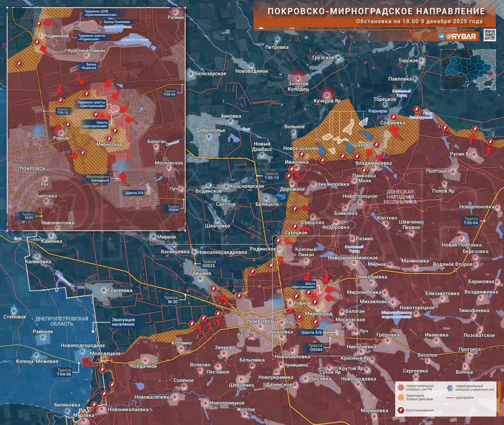The height and width of the screenshot is (425, 504).
Task: Click the Трасса Т-04-06 road label
Action: click(x=64, y=372)
